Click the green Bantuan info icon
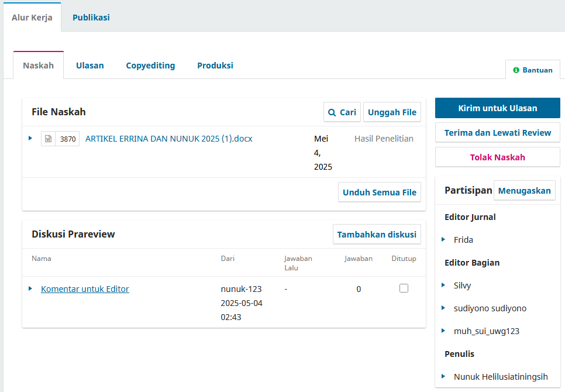565x392 pixels. pyautogui.click(x=516, y=70)
